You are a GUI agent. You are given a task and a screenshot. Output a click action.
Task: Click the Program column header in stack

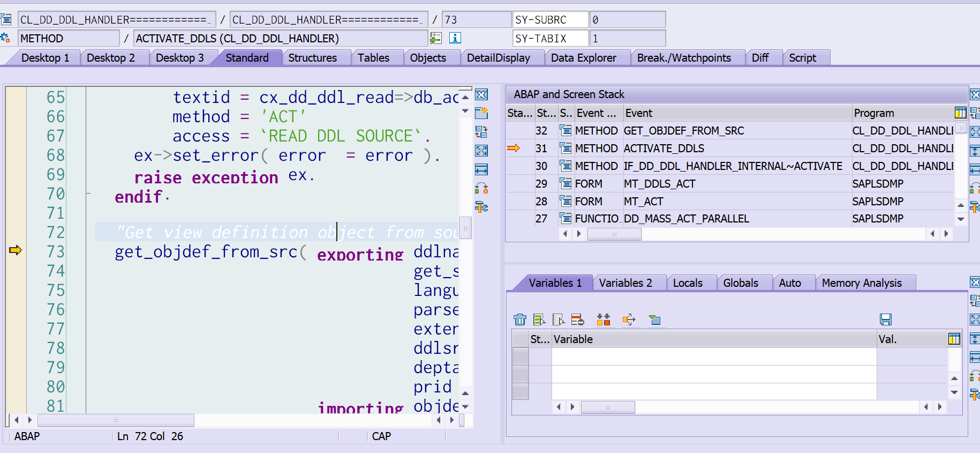[902, 113]
